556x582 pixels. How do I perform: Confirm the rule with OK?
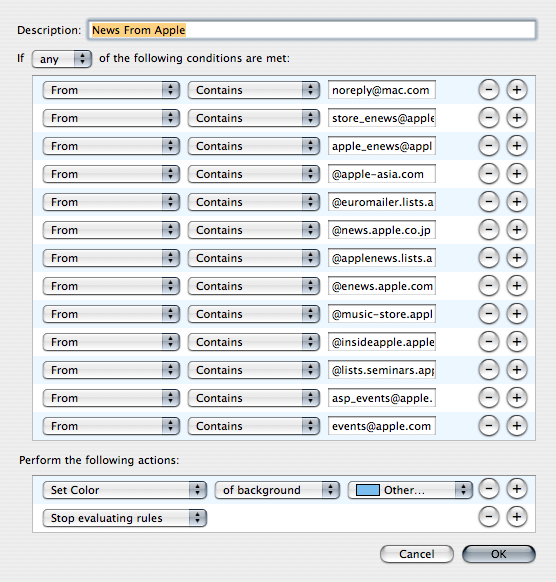498,554
